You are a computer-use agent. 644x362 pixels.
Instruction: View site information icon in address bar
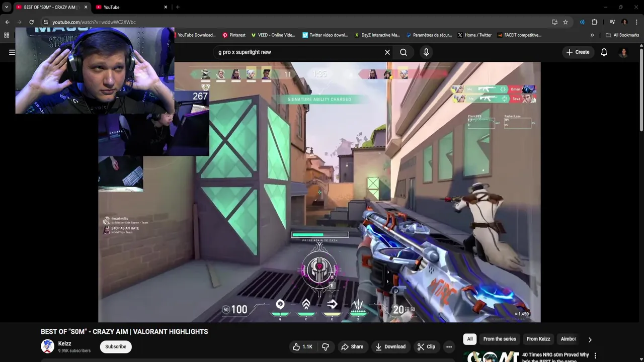46,22
